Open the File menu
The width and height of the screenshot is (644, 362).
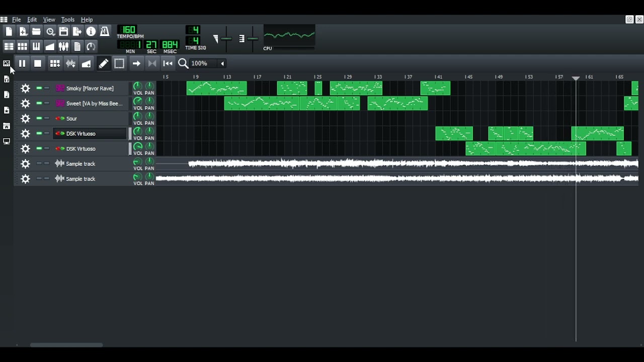[x=17, y=20]
